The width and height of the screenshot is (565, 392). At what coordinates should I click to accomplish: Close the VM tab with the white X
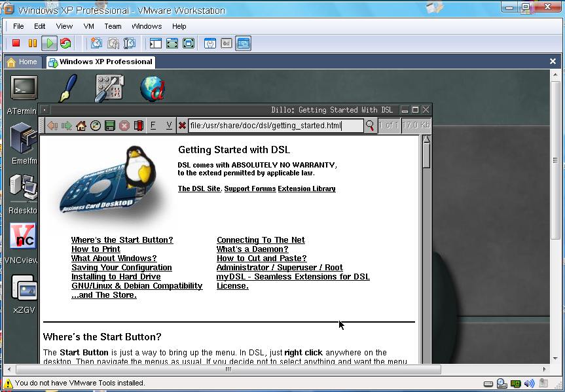pyautogui.click(x=553, y=62)
